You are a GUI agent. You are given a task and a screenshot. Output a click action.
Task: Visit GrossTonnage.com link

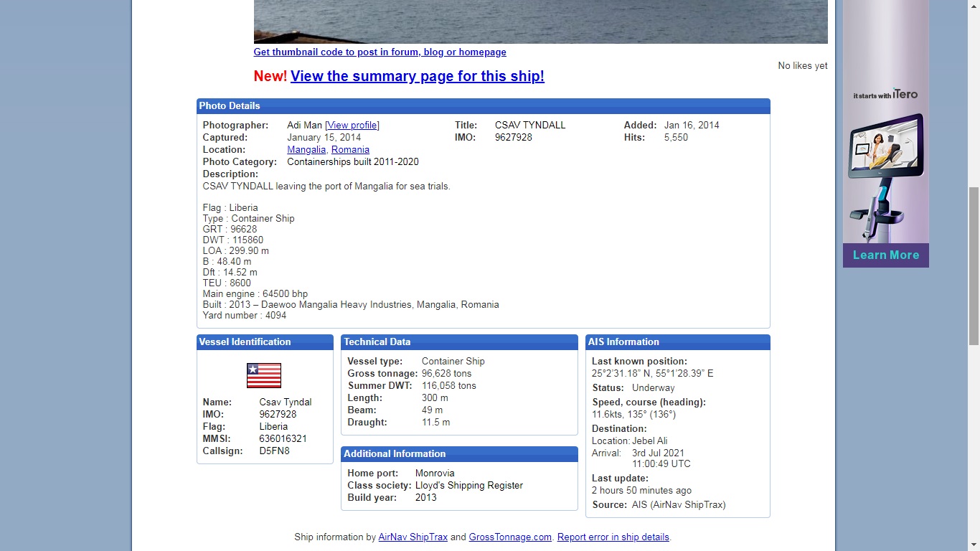510,537
